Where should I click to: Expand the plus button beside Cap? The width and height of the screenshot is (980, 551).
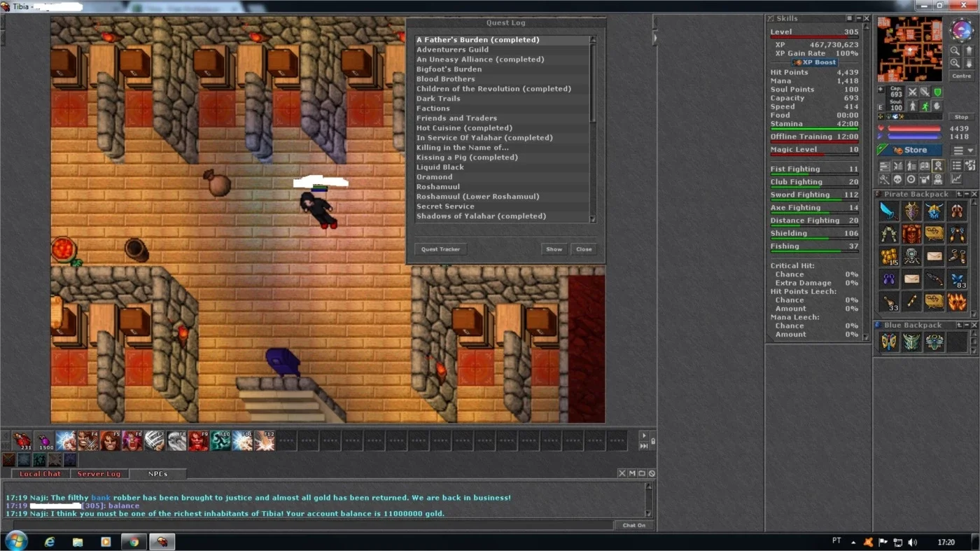point(881,90)
